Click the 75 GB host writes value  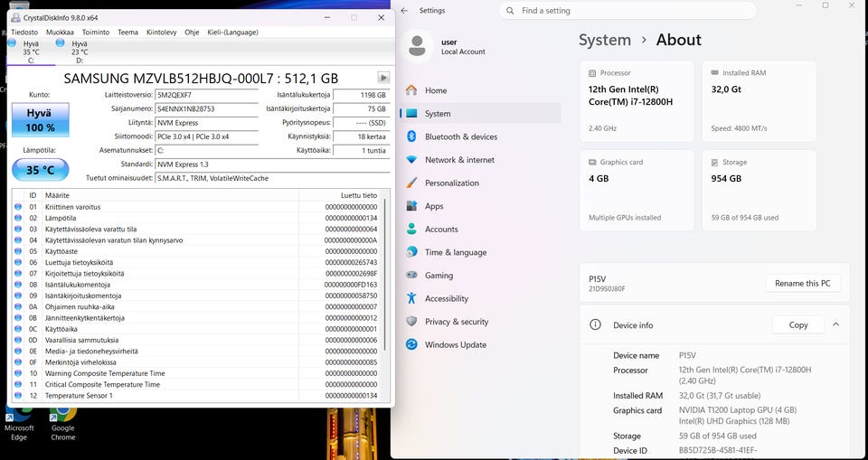[361, 109]
